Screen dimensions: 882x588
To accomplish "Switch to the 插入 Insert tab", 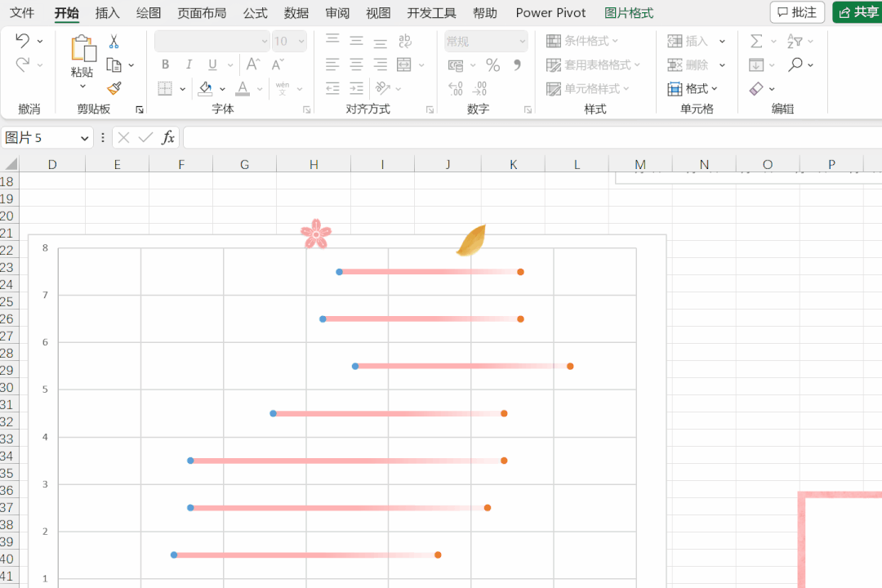I will 107,13.
